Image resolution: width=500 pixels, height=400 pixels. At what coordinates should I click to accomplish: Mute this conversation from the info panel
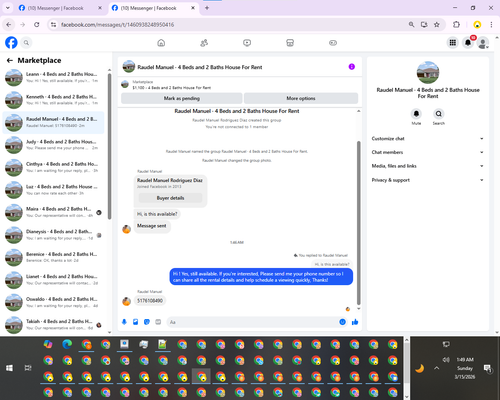(x=416, y=114)
